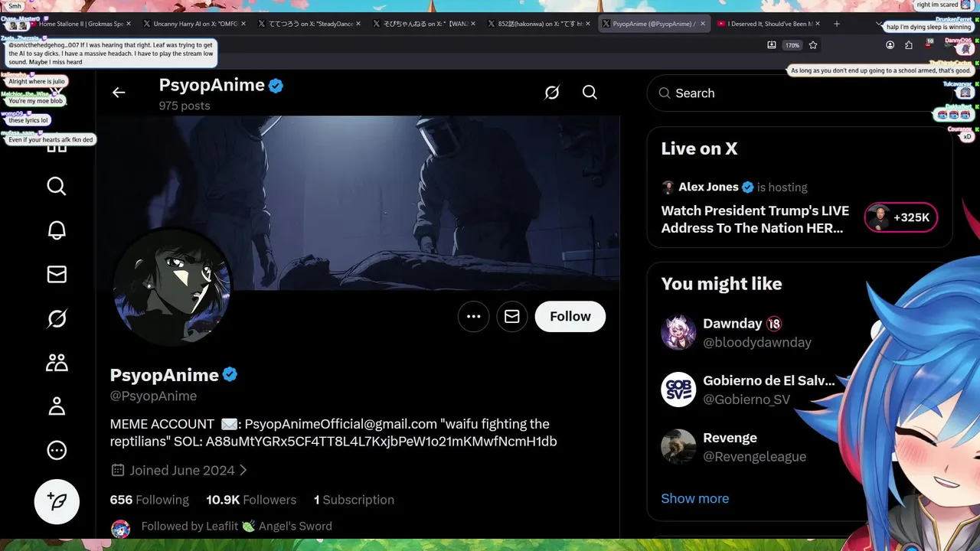Screen dimensions: 980x551
Task: Open More options circle in sidebar
Action: coord(57,450)
